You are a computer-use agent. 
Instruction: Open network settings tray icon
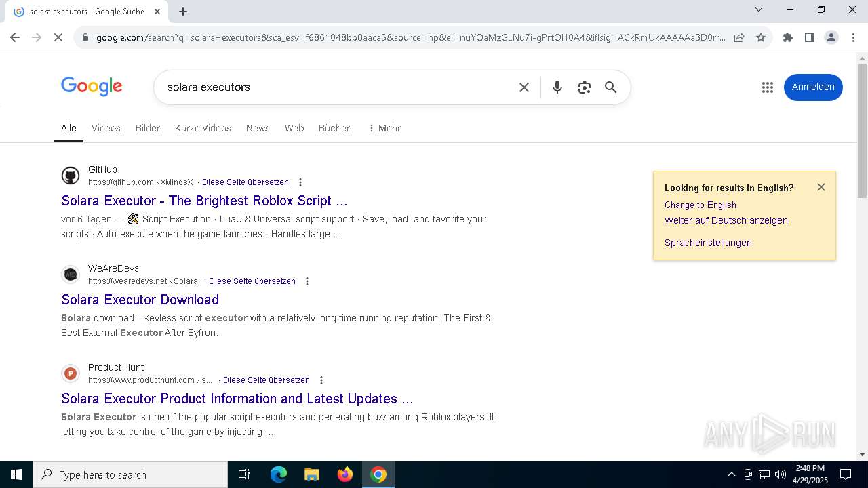[764, 474]
